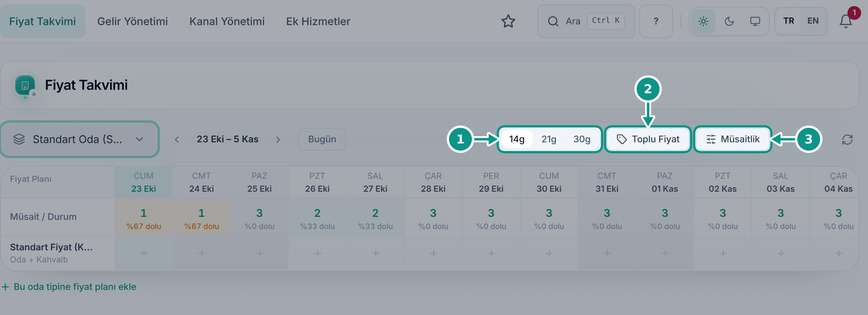The height and width of the screenshot is (315, 868).
Task: Open the Ara search box
Action: 586,21
